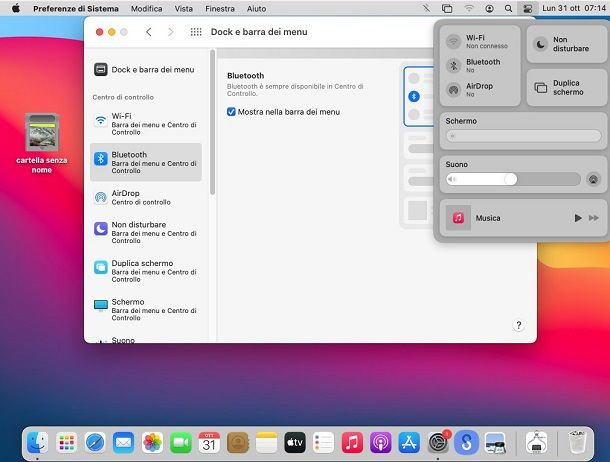Toggle Bluetooth in Control Center

coord(454,66)
